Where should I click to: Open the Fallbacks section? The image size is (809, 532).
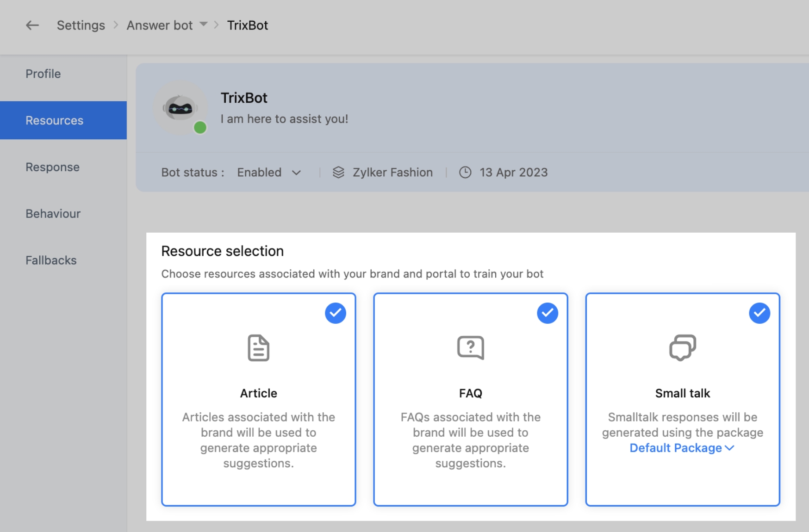(51, 260)
